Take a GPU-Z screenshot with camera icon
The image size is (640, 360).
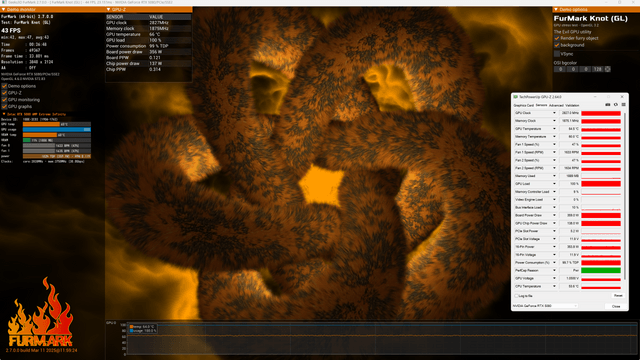pos(607,105)
